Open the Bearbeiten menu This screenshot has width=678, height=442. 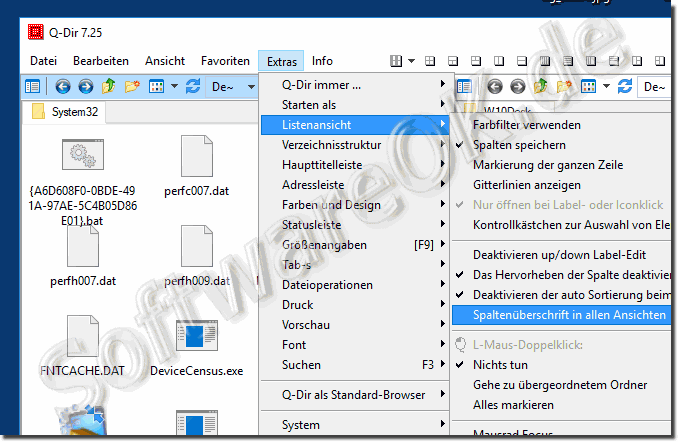pyautogui.click(x=101, y=61)
